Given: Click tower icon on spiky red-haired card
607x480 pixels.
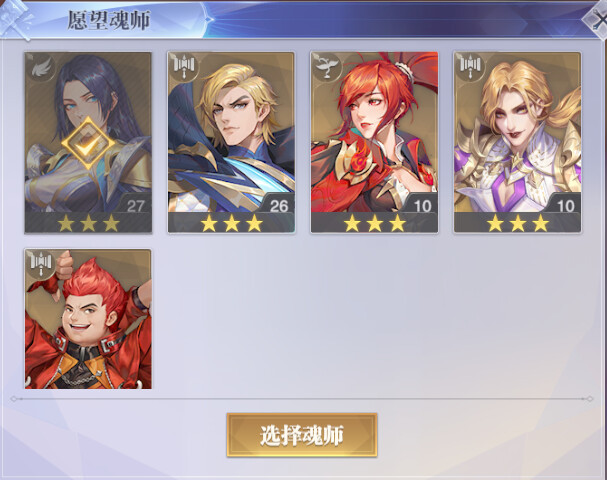Looking at the screenshot, I should tap(41, 263).
